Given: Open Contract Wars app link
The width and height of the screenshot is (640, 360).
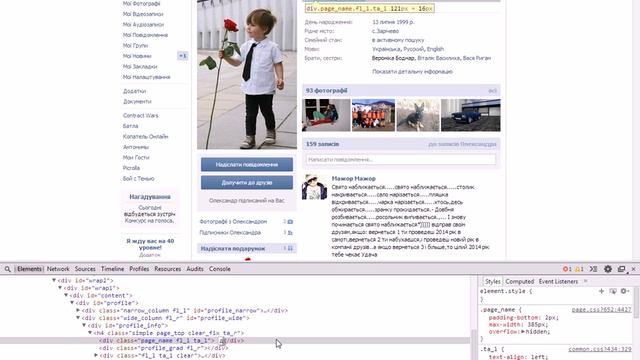Looking at the screenshot, I should point(140,116).
